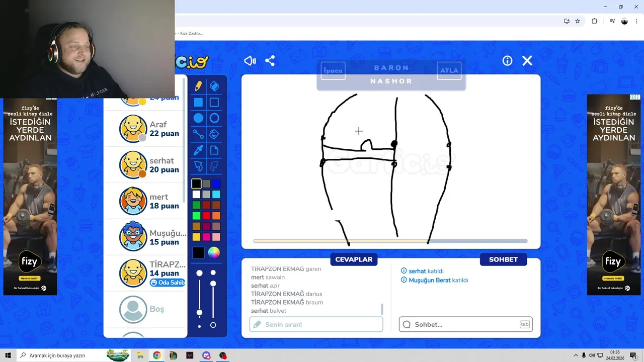Image resolution: width=644 pixels, height=362 pixels.
Task: Click the current color black preview
Action: [x=198, y=253]
